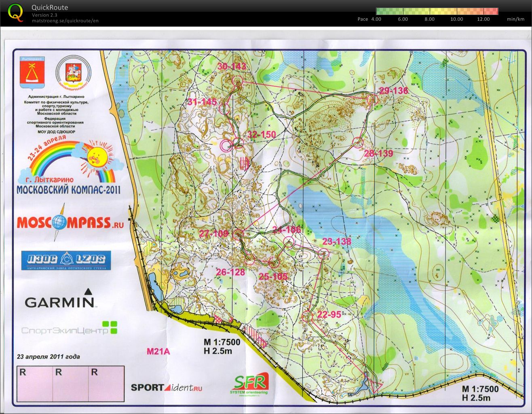Click the LZOS blue sponsor logo
The height and width of the screenshot is (414, 532).
tap(66, 261)
